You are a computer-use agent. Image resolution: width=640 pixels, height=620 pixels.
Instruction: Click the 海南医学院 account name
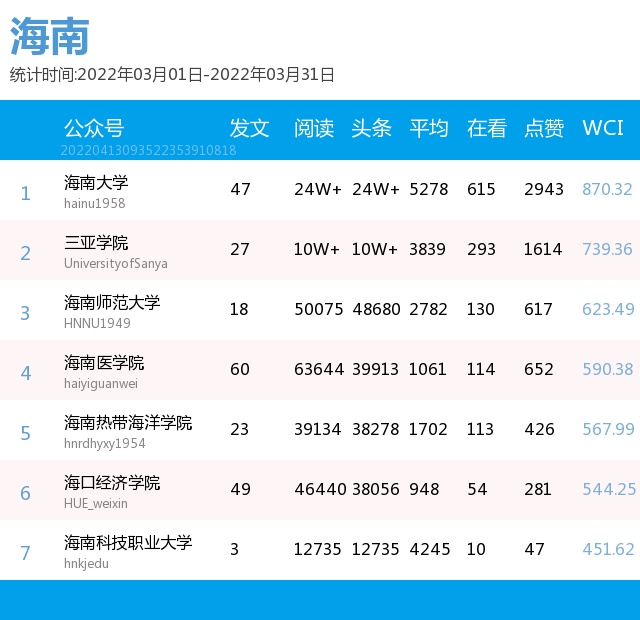click(104, 362)
